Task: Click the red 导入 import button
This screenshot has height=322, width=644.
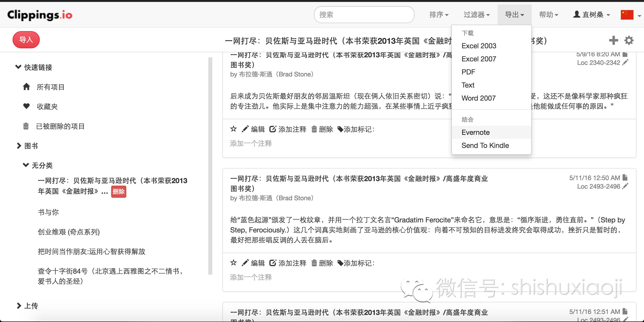Action: coord(26,40)
